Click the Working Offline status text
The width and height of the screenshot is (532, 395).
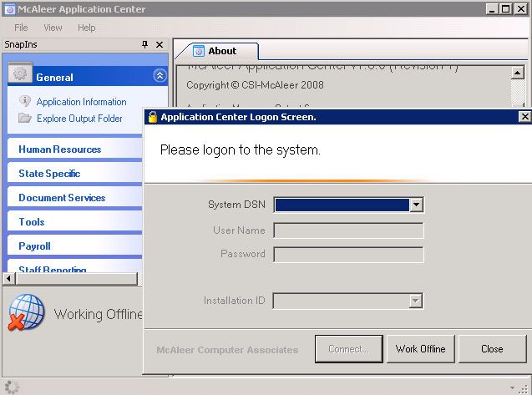point(99,314)
